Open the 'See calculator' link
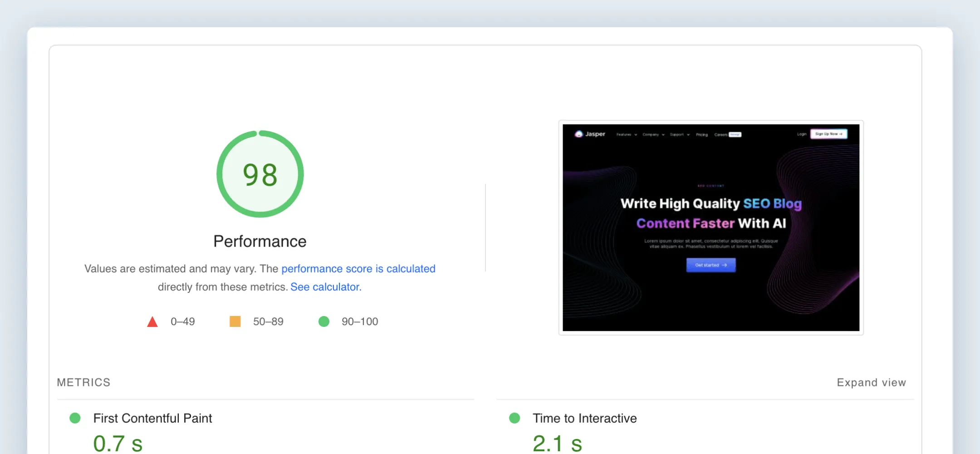The image size is (980, 454). coord(325,287)
